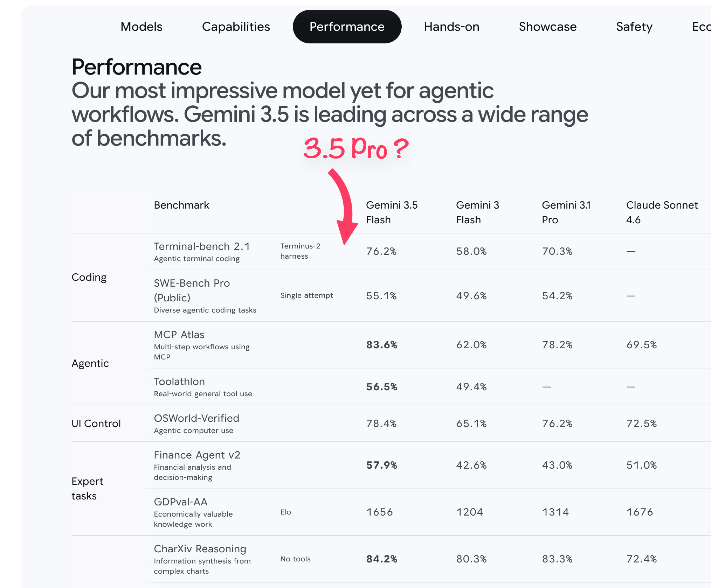Click the Claude Sonnet 4.6 column header
Viewport: 711px width, 588px height.
pyautogui.click(x=662, y=212)
